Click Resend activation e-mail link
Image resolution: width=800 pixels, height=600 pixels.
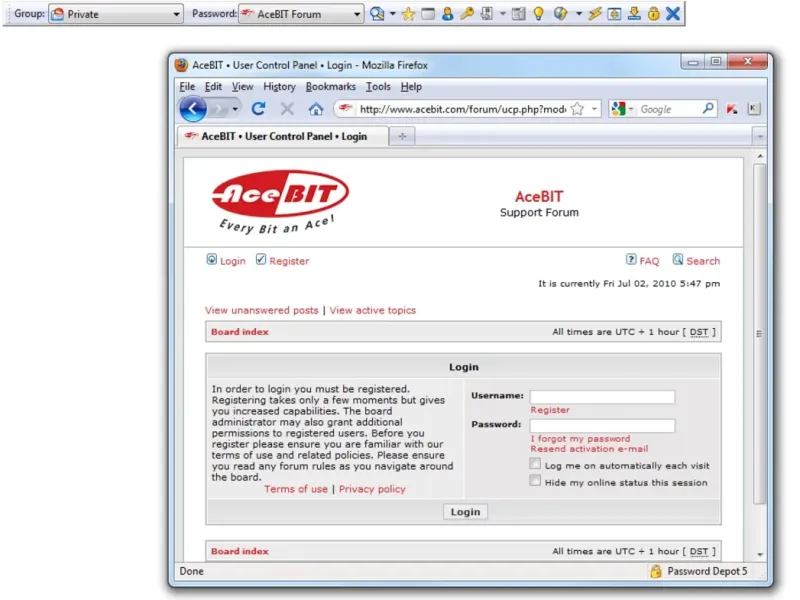[589, 448]
